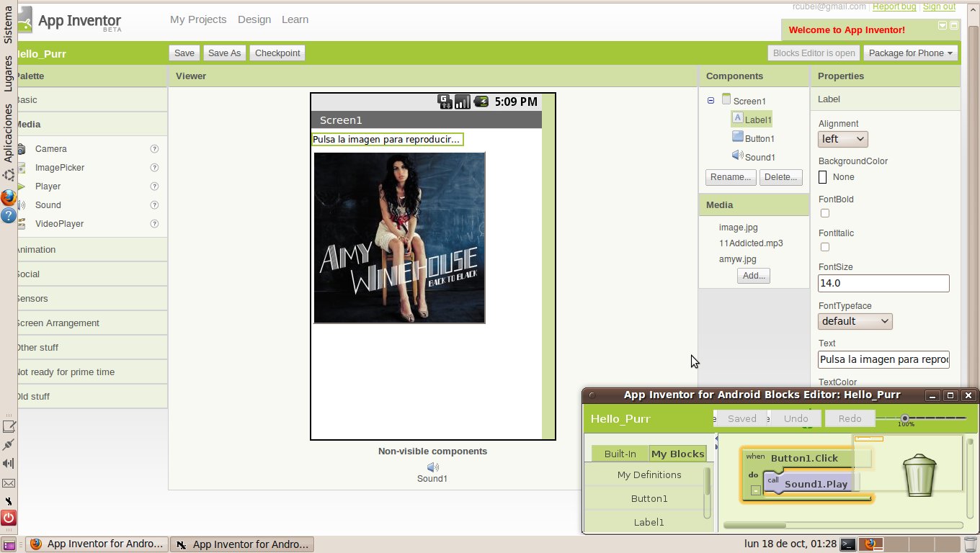Click the Add... media button

click(754, 276)
